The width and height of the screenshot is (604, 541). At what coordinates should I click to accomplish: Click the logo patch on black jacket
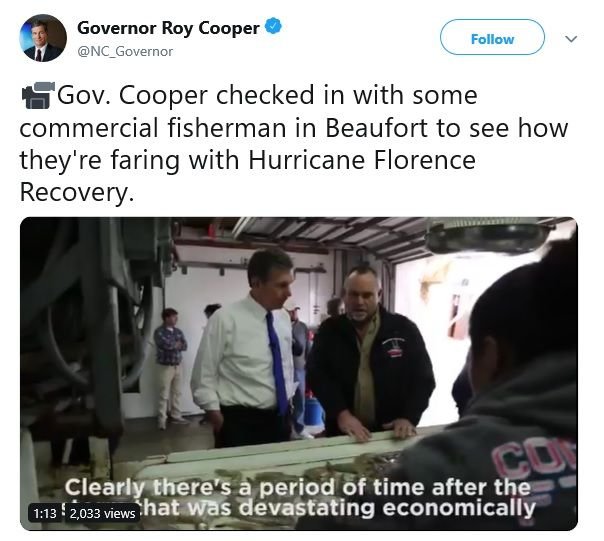(392, 347)
